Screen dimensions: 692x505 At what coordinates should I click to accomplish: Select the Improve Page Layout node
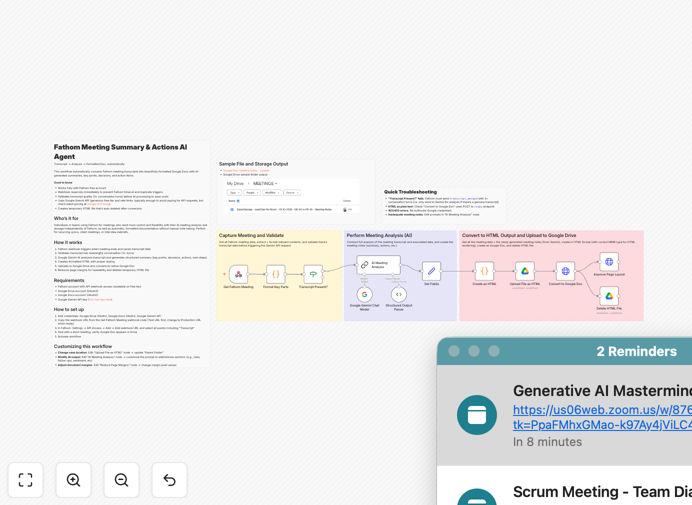click(609, 262)
